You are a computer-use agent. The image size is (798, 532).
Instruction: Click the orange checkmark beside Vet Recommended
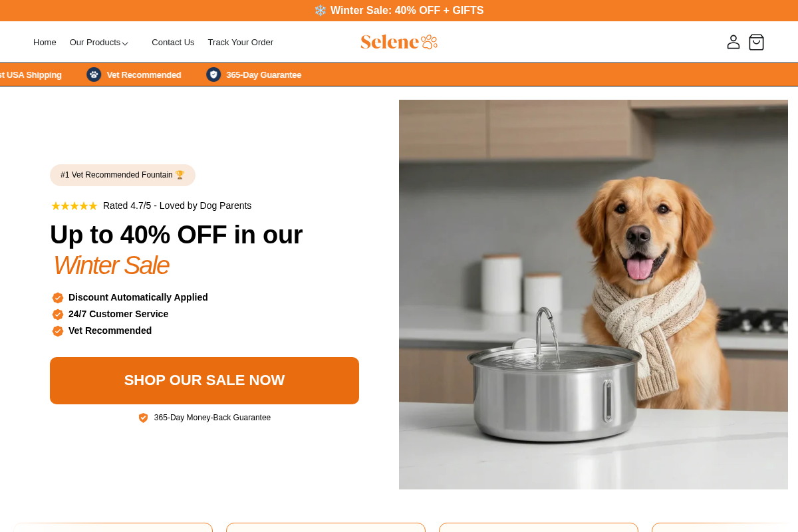[x=58, y=331]
